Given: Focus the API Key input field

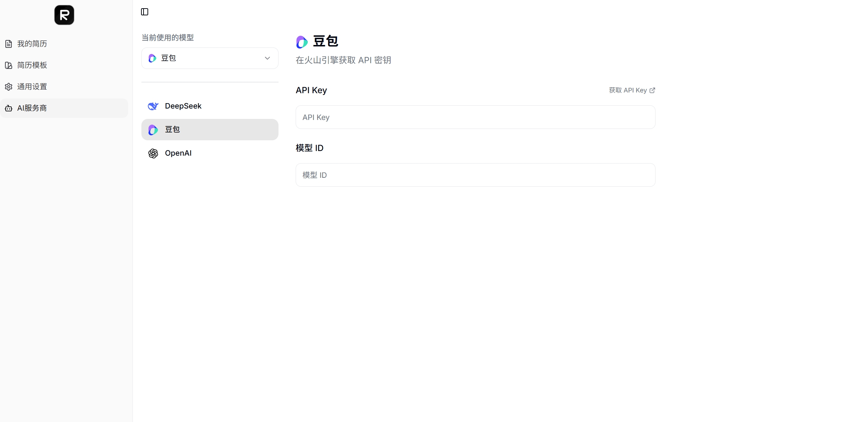Looking at the screenshot, I should tap(476, 117).
